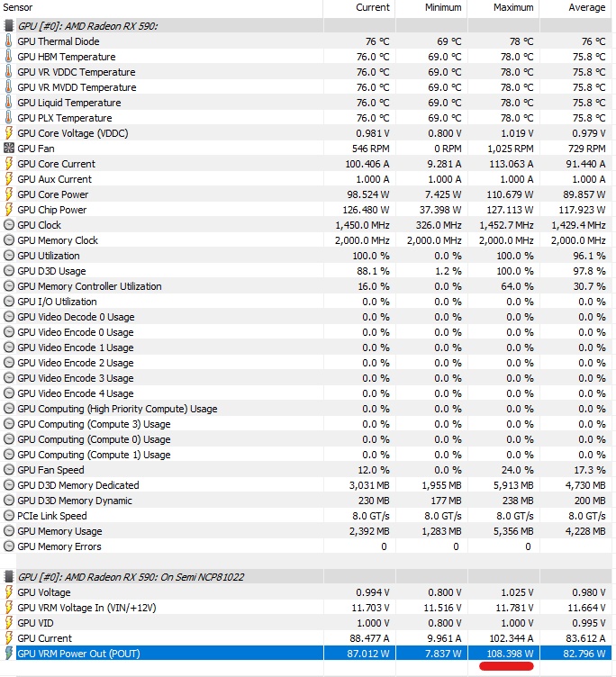616x677 pixels.
Task: Click the chip icon of the AMD Radeon RX 590 group
Action: point(9,26)
